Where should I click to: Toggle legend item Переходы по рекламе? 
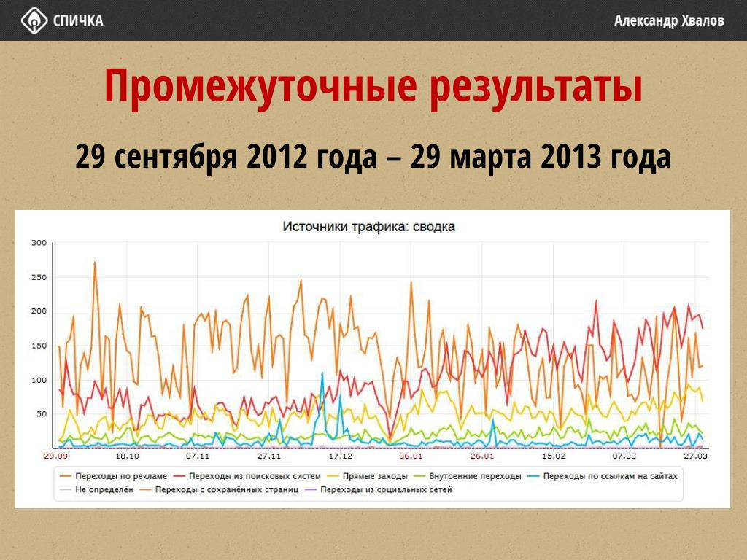pos(113,476)
